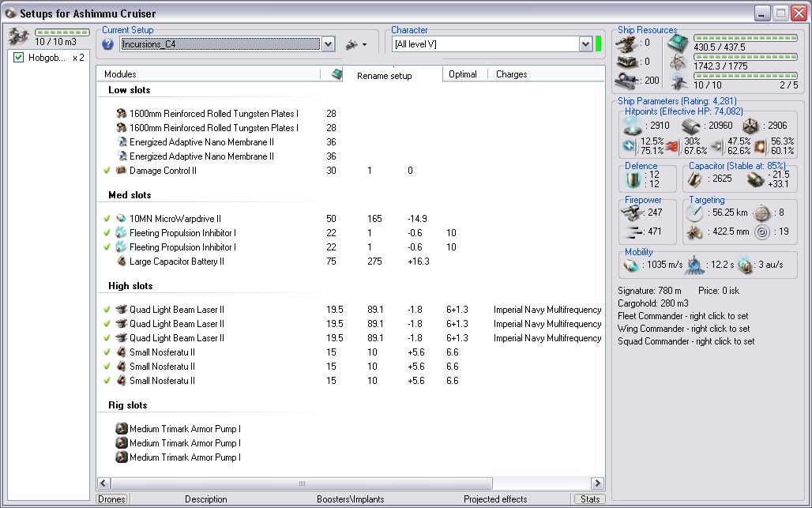Open the Current Setup dropdown arrow

point(329,44)
